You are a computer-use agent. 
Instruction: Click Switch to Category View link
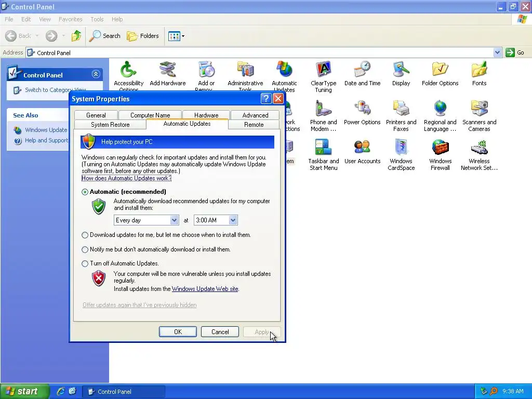coord(55,90)
